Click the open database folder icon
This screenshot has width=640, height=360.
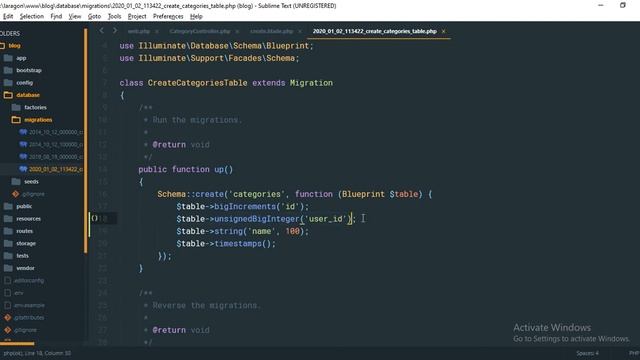click(8, 95)
